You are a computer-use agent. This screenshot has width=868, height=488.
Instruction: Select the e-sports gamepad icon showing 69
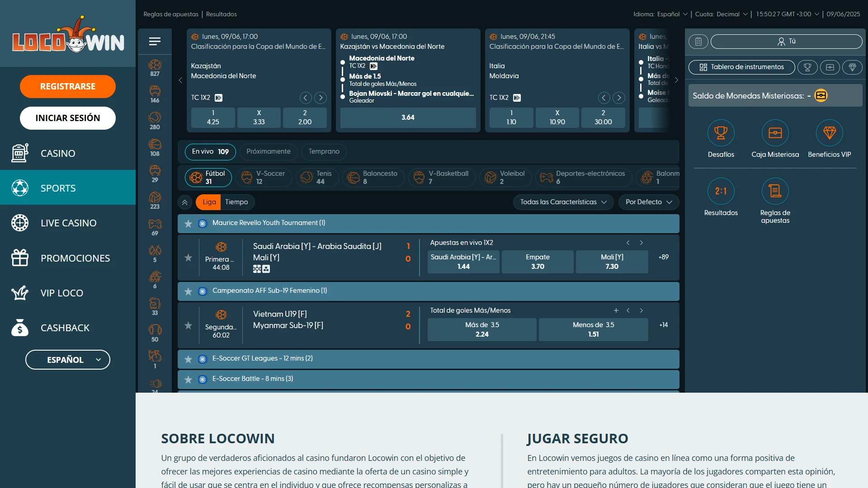[x=155, y=227]
